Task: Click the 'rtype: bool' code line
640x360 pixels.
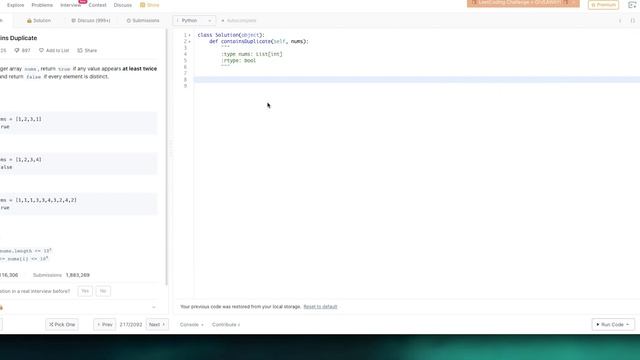Action: 238,60
